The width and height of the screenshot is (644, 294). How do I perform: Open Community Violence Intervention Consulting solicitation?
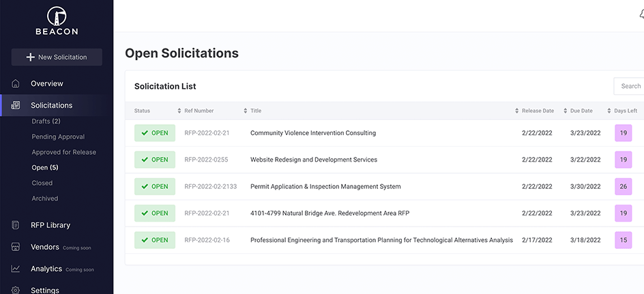coord(312,133)
